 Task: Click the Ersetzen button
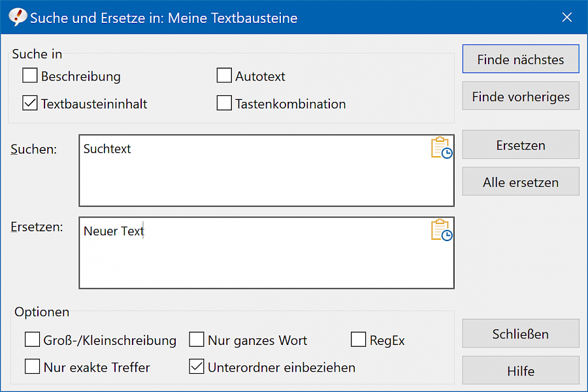pyautogui.click(x=521, y=145)
